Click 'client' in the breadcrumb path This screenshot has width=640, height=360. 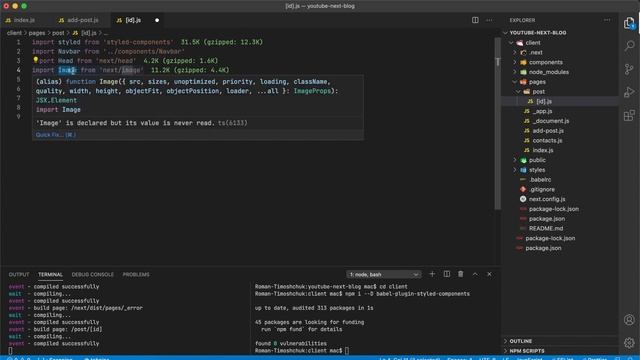(14, 33)
